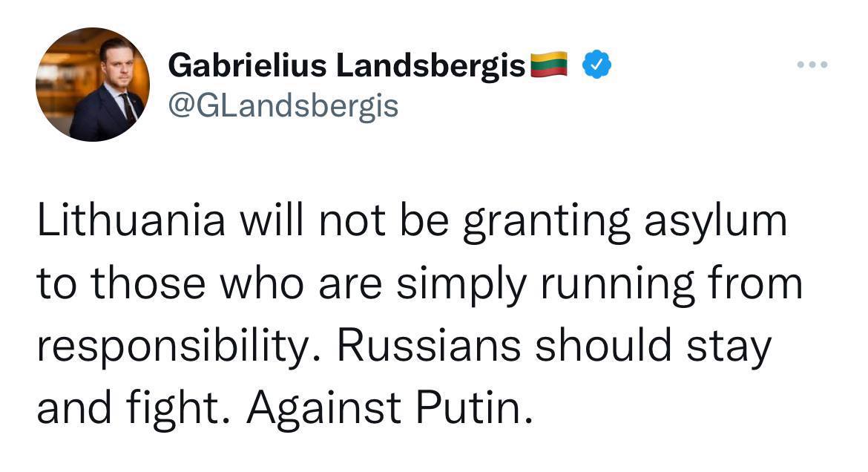868x472 pixels.
Task: Open Gabrielius Landsbergis profile photo
Action: click(x=92, y=85)
